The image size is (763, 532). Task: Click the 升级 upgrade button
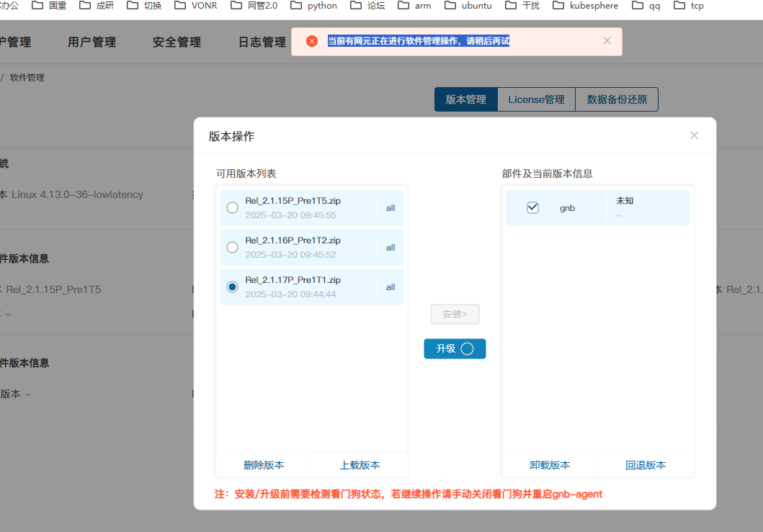(x=455, y=348)
